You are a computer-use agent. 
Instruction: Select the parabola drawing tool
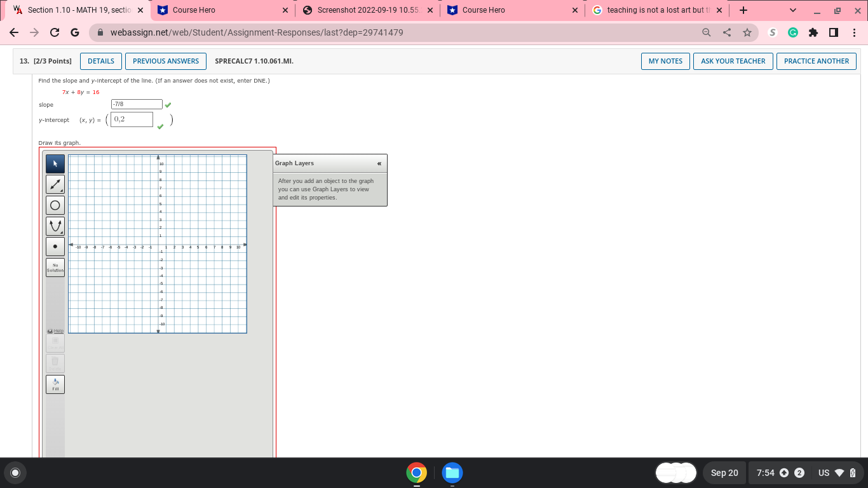55,226
